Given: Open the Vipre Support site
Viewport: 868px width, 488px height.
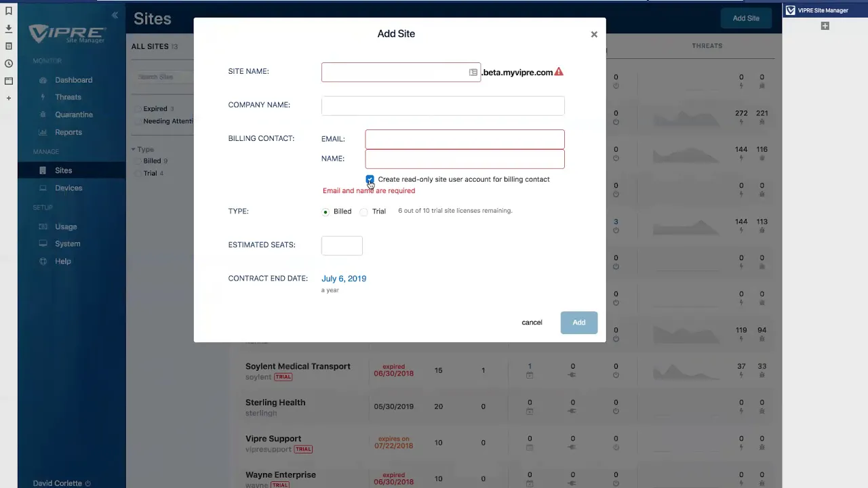Looking at the screenshot, I should [273, 439].
